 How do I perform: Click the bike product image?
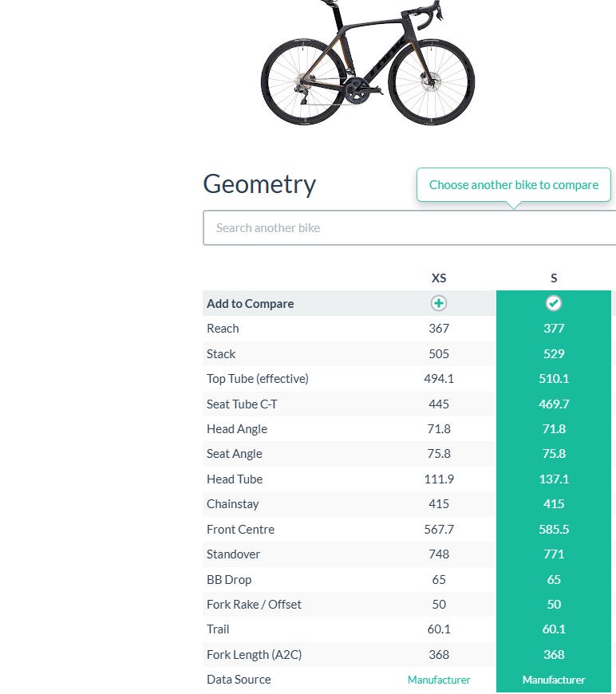pos(368,63)
